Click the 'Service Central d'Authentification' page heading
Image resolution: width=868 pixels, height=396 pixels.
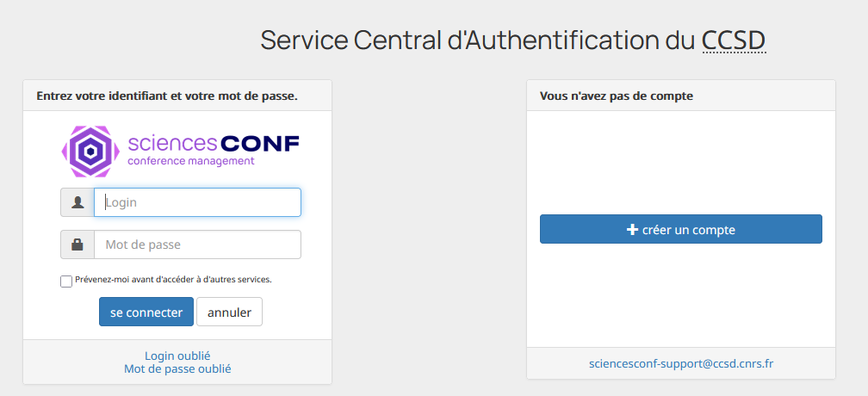(478, 40)
